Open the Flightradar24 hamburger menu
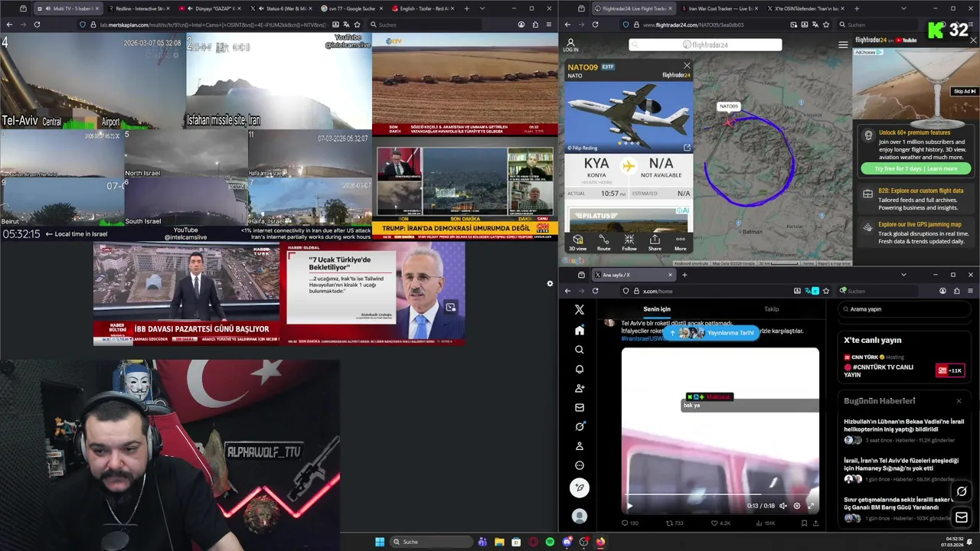The height and width of the screenshot is (551, 980). click(x=843, y=44)
